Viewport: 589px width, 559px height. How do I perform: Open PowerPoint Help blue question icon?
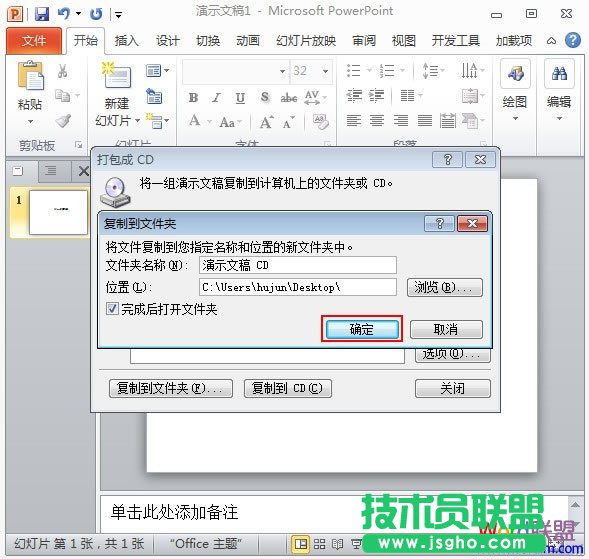coord(573,40)
